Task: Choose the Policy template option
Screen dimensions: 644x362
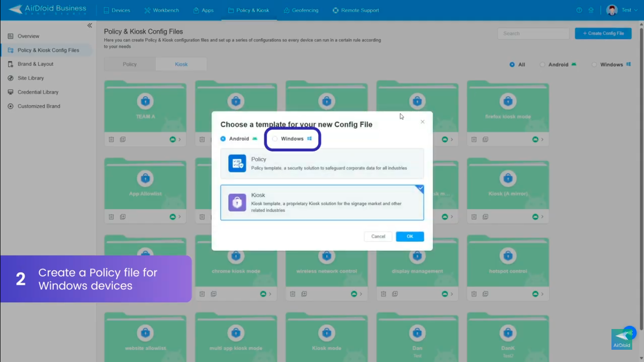Action: [x=322, y=164]
